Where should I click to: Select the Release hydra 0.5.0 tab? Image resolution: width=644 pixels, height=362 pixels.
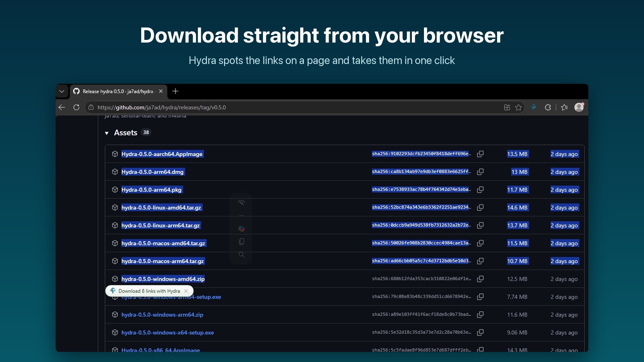tap(118, 91)
